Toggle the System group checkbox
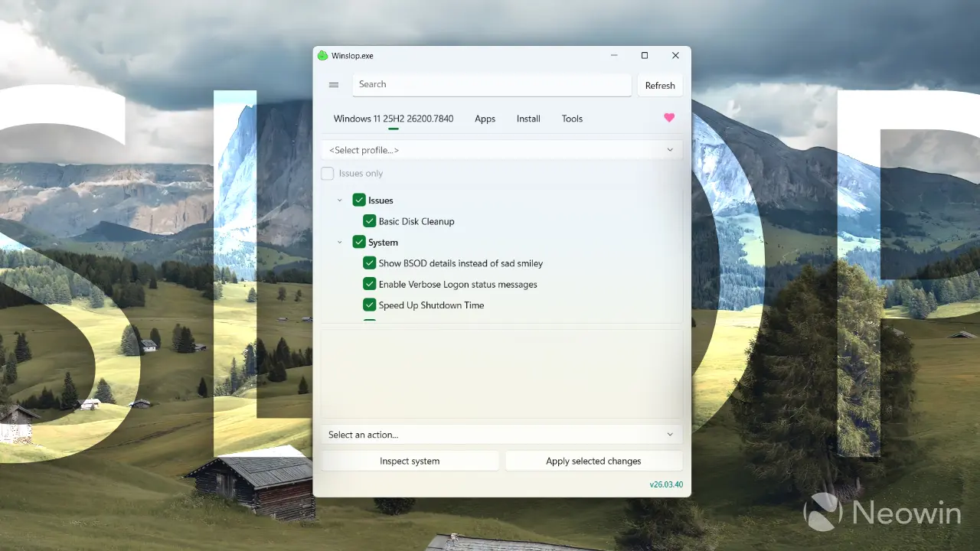Screen dimensions: 980x551 click(359, 242)
